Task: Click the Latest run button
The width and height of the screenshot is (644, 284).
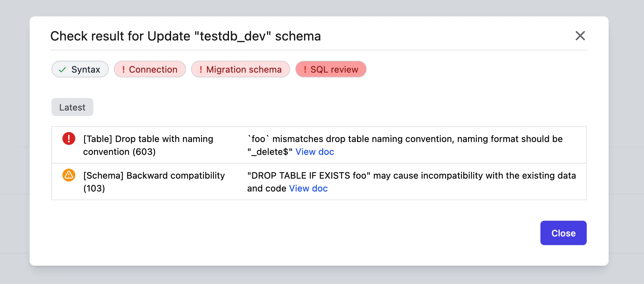Action: (72, 107)
